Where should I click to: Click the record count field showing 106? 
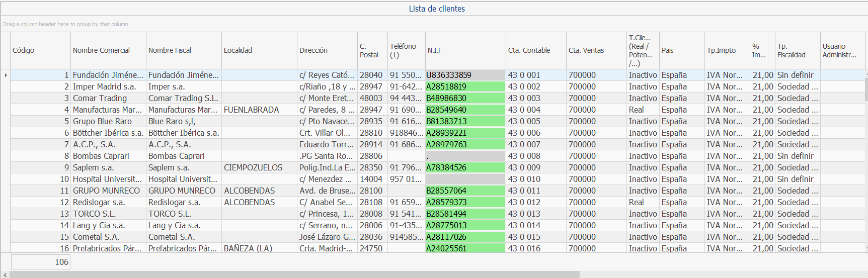(x=40, y=262)
